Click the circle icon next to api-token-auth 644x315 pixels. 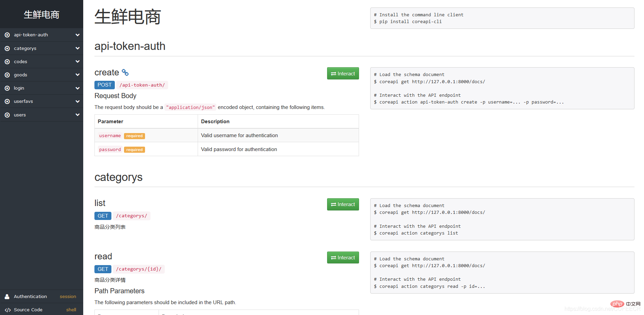point(7,35)
